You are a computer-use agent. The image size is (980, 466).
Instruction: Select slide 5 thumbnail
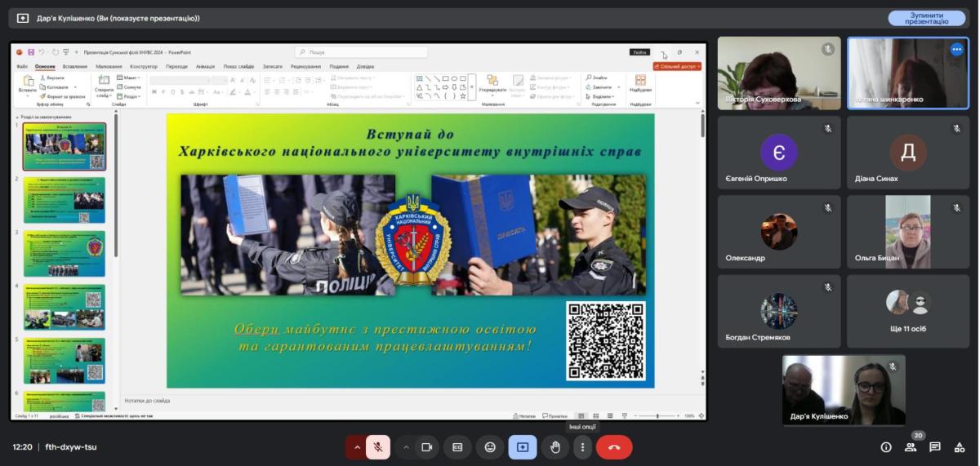click(x=65, y=361)
